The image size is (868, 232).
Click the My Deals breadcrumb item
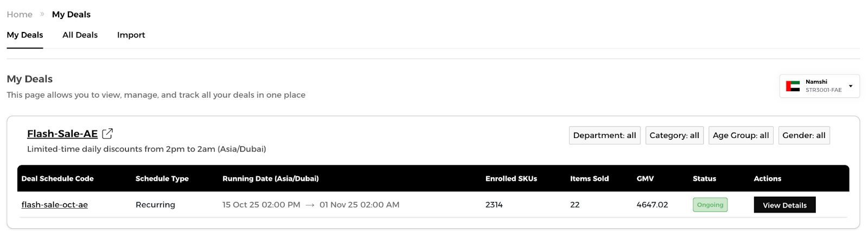pos(71,14)
